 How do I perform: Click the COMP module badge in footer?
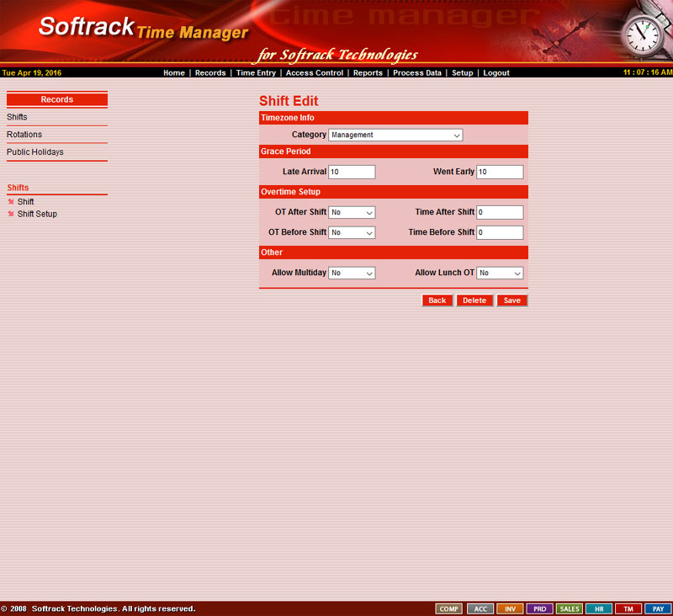[x=449, y=608]
